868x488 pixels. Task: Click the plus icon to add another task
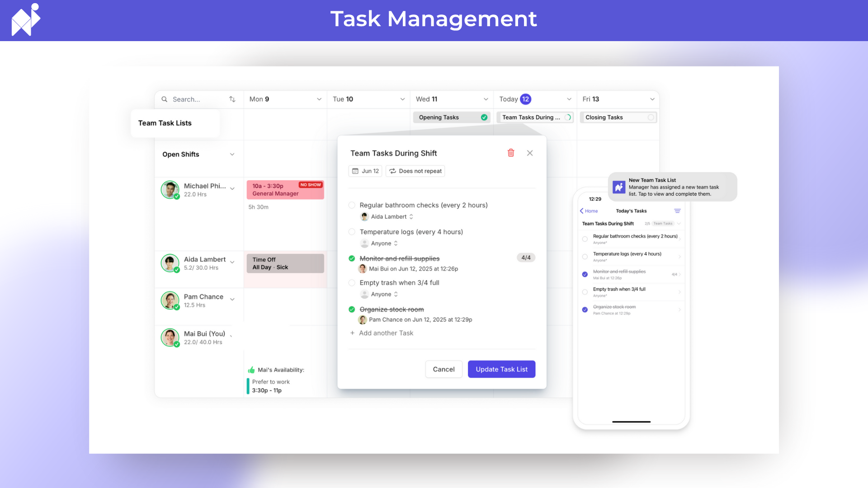click(x=352, y=333)
